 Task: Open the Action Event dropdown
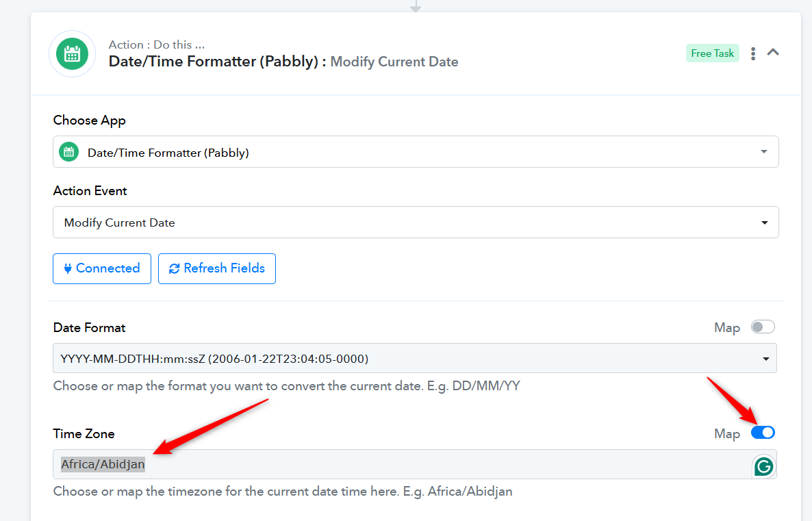pos(416,223)
